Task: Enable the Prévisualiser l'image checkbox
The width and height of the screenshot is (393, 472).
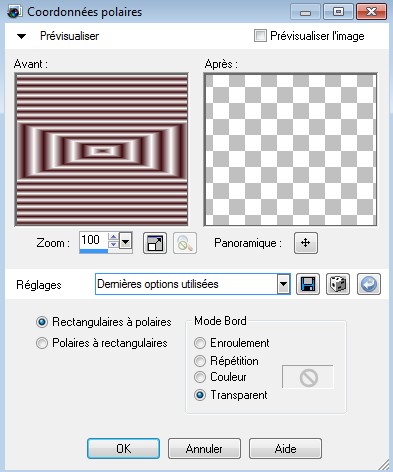Action: pyautogui.click(x=260, y=36)
